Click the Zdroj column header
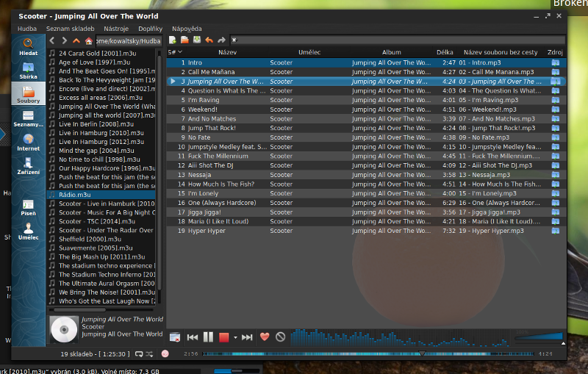 [555, 52]
